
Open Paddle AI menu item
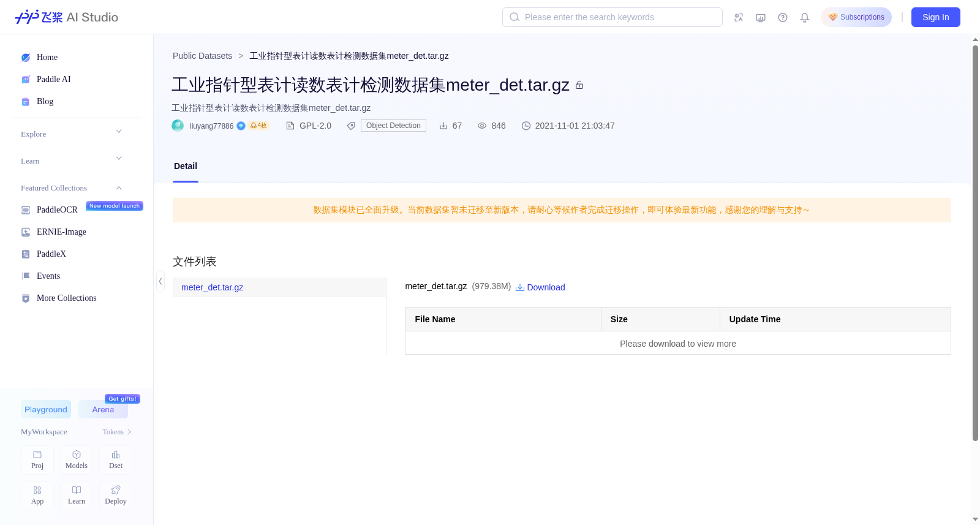pyautogui.click(x=54, y=80)
